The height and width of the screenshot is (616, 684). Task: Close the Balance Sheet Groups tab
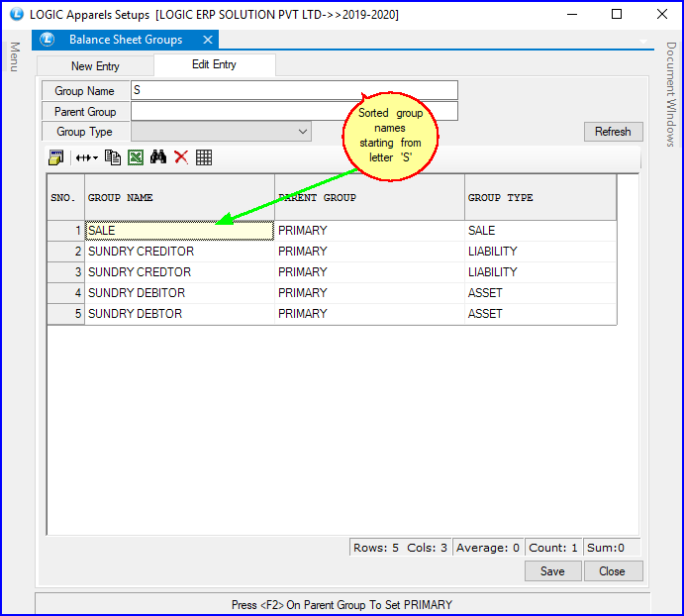point(208,40)
